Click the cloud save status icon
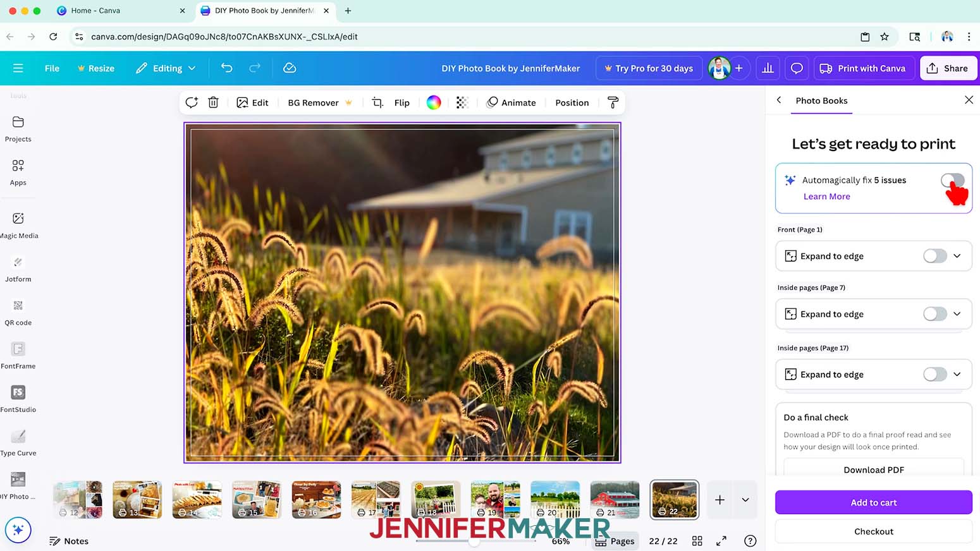Screen dimensions: 980x551 click(290, 68)
